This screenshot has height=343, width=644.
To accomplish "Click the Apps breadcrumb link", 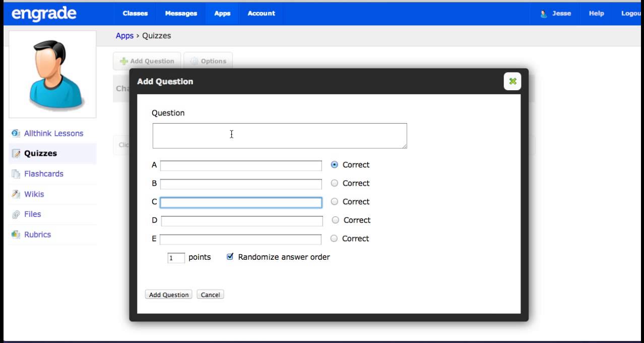I will [124, 36].
